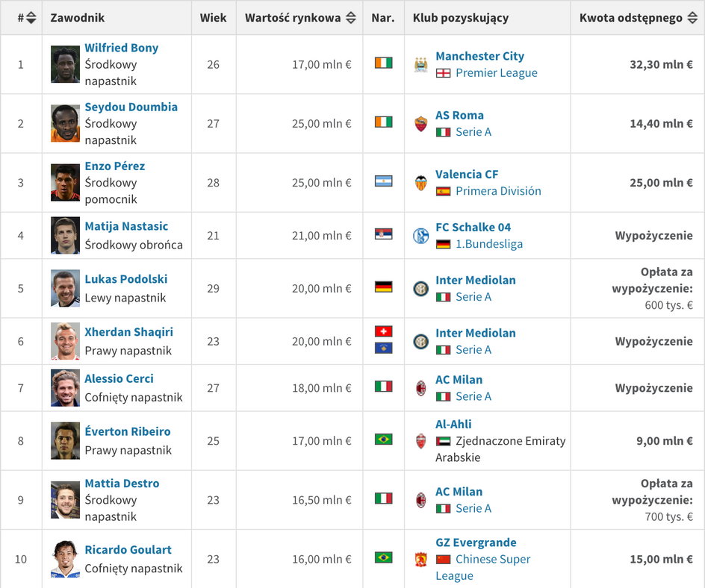Open the 1.Bundesliga league link

tap(489, 244)
